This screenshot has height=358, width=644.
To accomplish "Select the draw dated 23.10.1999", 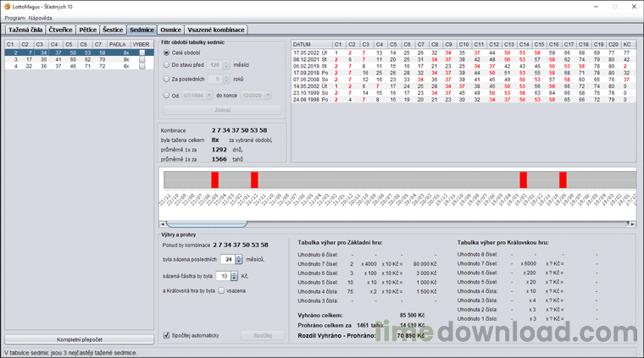I will click(464, 93).
